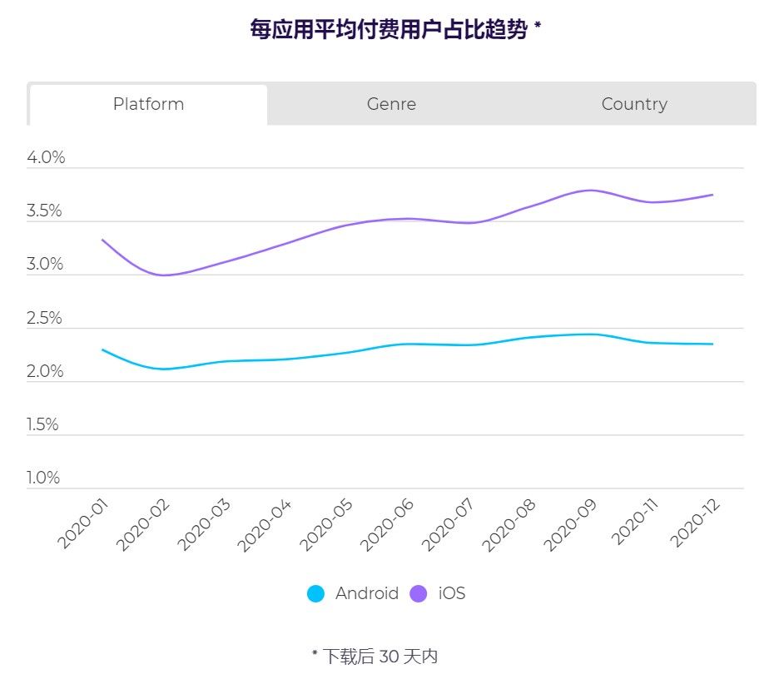
Task: Select the Country tab
Action: click(x=634, y=105)
